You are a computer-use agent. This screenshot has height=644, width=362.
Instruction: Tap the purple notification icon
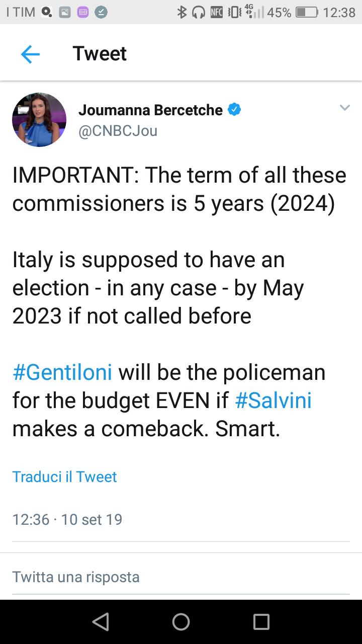83,12
